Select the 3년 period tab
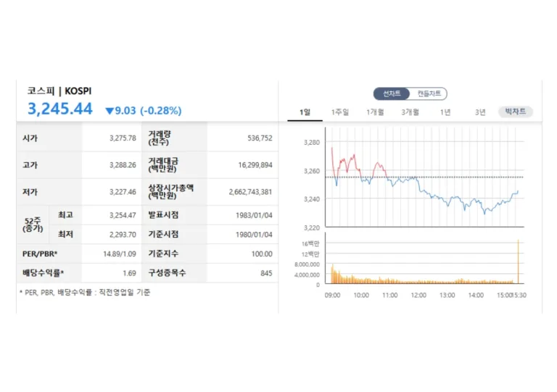This screenshot has height=392, width=557. 480,112
